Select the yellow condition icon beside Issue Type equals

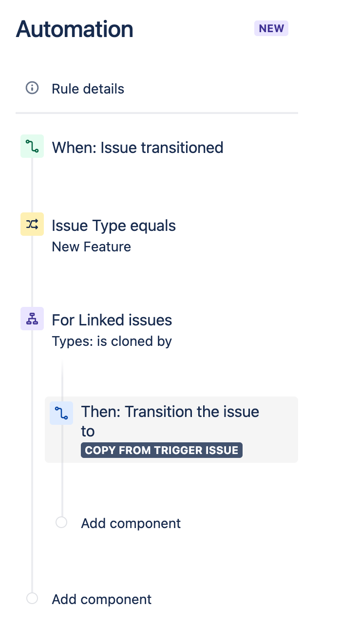point(32,224)
